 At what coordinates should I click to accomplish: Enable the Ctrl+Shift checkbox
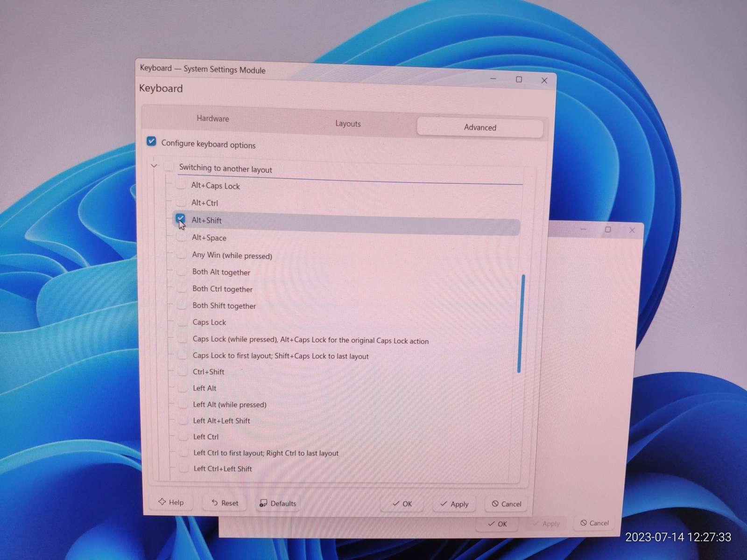click(183, 371)
